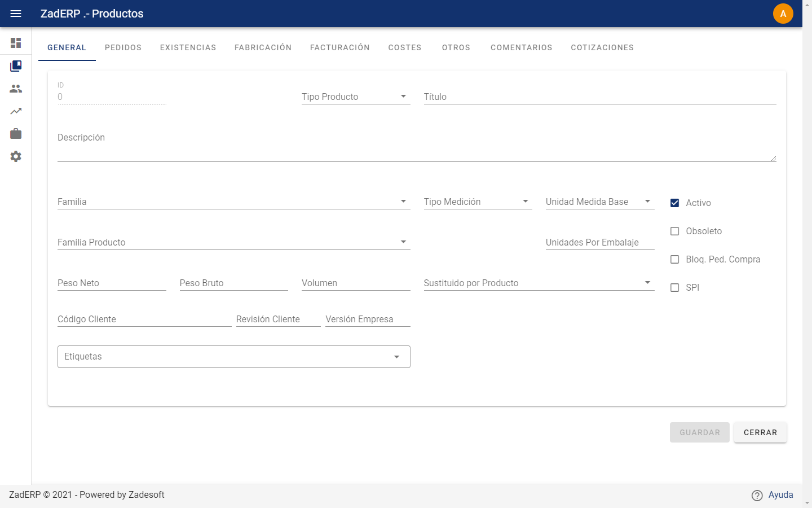Open the products library sidebar icon

click(16, 66)
